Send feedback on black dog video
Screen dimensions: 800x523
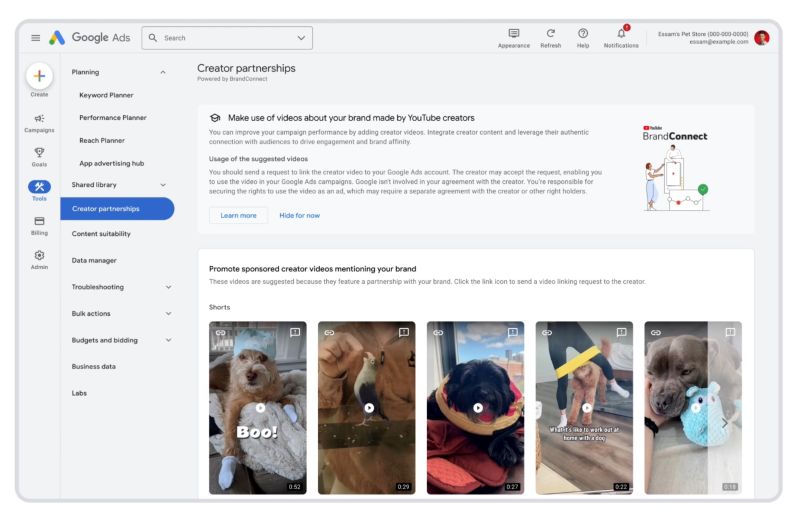(x=513, y=333)
